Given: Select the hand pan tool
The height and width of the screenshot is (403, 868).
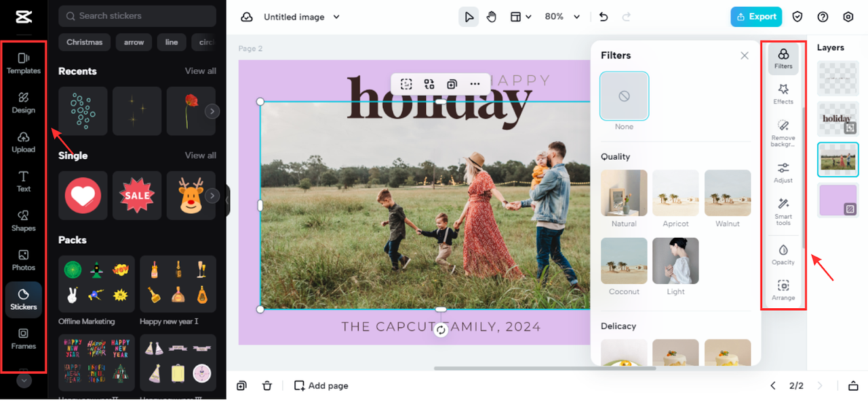Looking at the screenshot, I should [x=492, y=17].
